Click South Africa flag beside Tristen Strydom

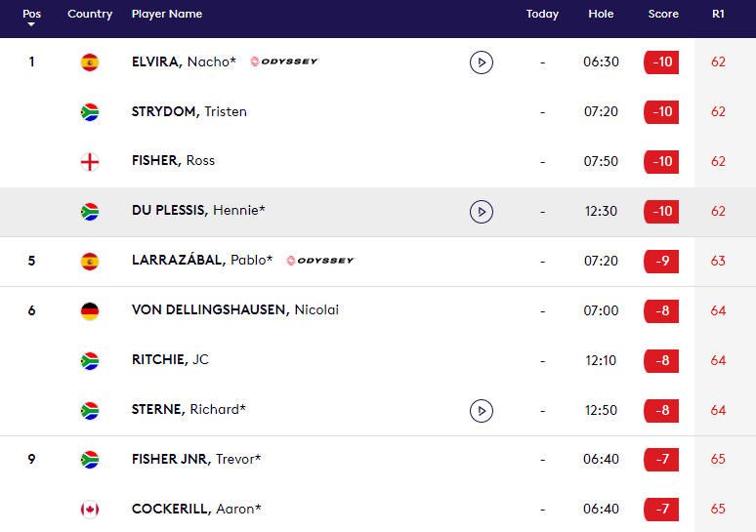pyautogui.click(x=90, y=112)
